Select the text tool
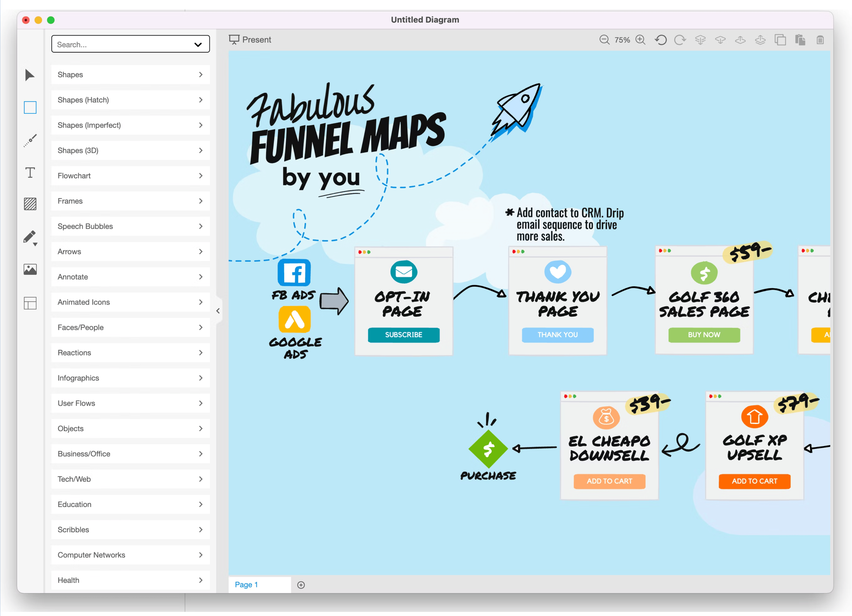The image size is (852, 616). pyautogui.click(x=30, y=173)
